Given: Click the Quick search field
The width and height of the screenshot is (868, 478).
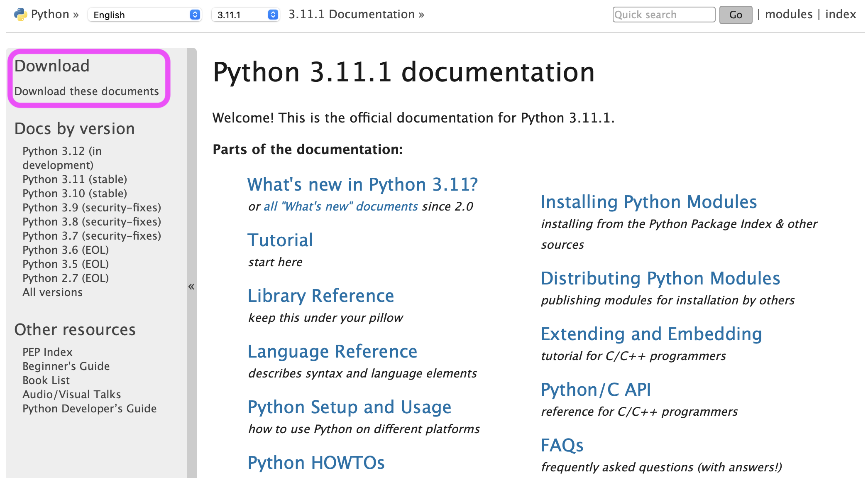Looking at the screenshot, I should (x=664, y=15).
